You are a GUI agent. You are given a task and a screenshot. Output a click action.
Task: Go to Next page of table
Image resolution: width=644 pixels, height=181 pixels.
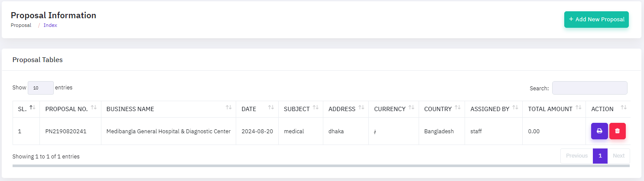click(618, 156)
